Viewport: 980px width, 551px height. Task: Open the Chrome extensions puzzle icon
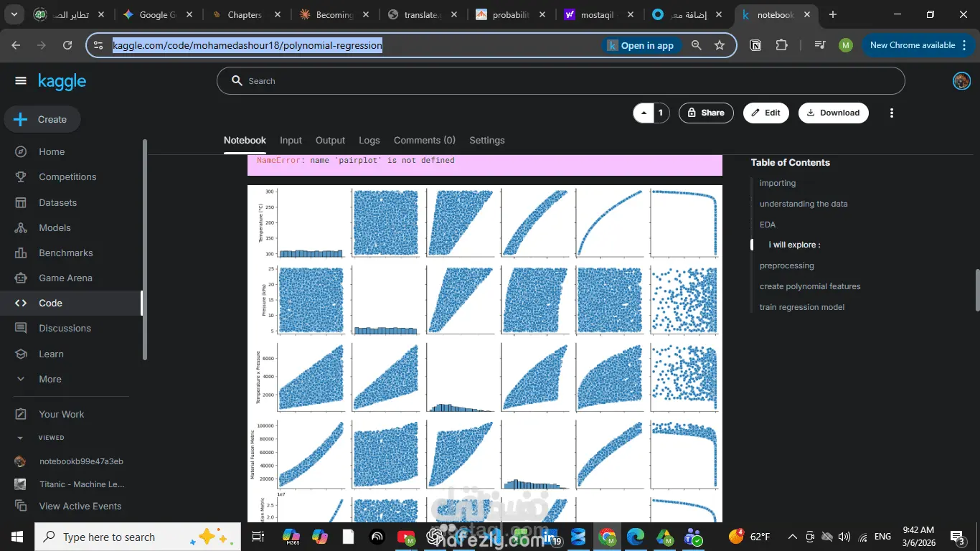[x=782, y=45]
